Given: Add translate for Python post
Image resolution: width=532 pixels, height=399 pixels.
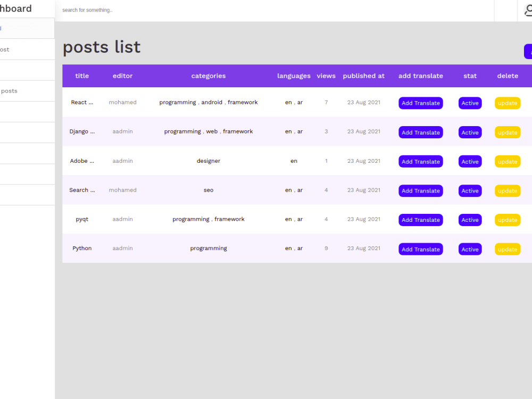Looking at the screenshot, I should click(420, 250).
